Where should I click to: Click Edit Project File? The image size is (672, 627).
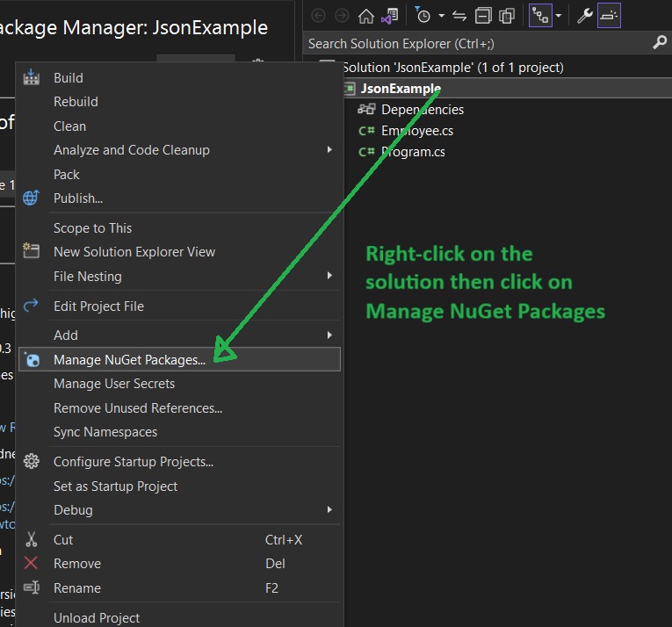(98, 306)
